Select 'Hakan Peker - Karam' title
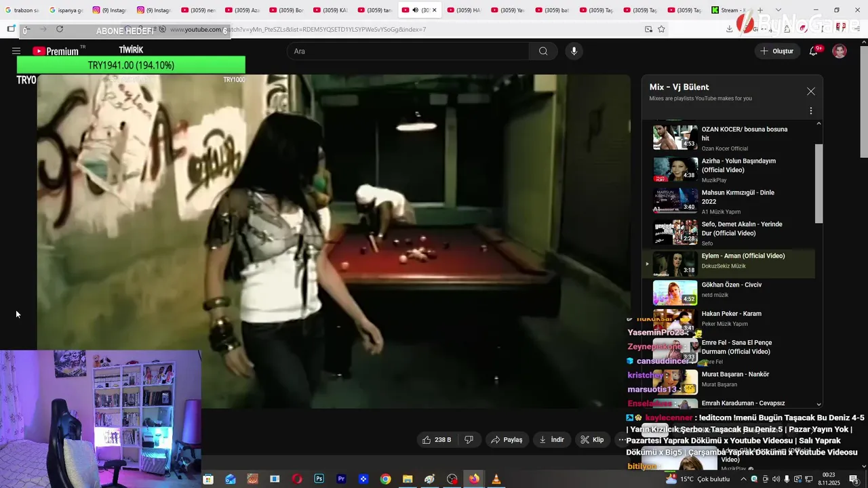The height and width of the screenshot is (488, 868). click(x=731, y=314)
